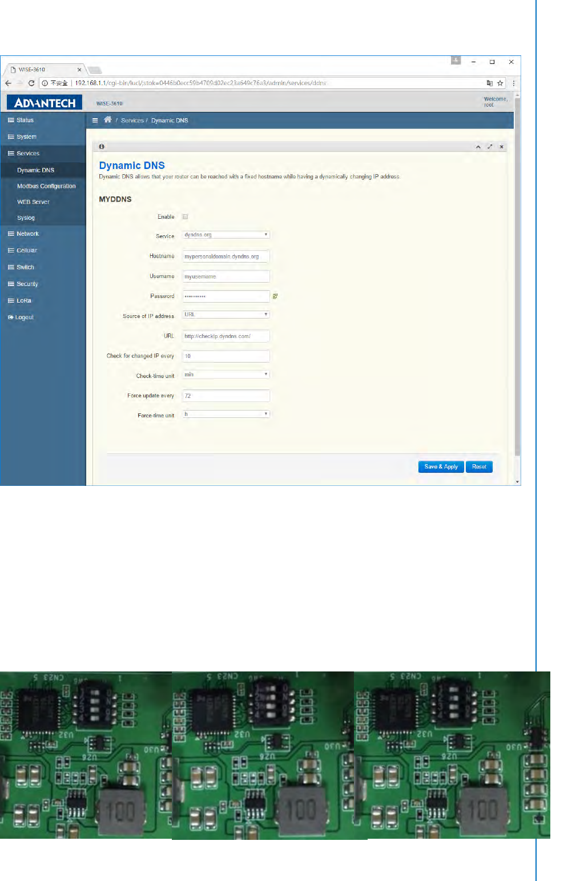Click the Welcome, root text
Viewport: 588px width, 881px height.
(x=496, y=102)
